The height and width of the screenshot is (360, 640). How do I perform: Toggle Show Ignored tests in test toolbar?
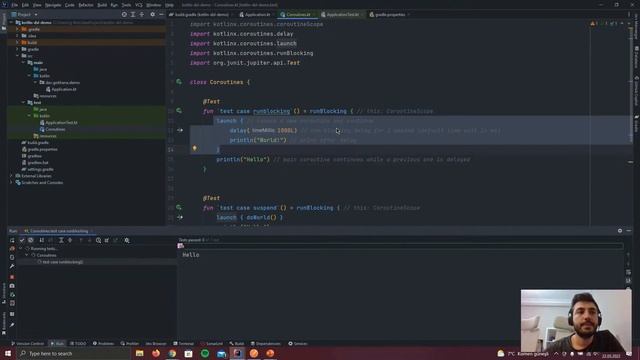click(x=31, y=240)
